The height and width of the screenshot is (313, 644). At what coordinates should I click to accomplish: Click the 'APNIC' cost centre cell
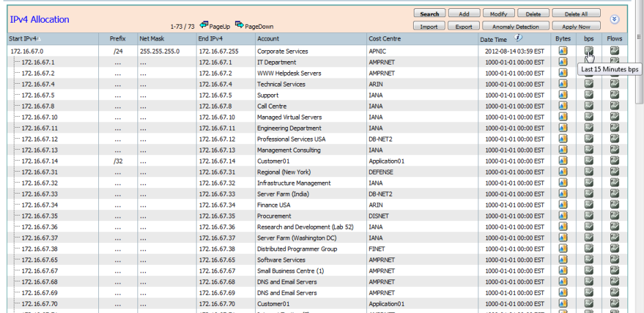377,51
